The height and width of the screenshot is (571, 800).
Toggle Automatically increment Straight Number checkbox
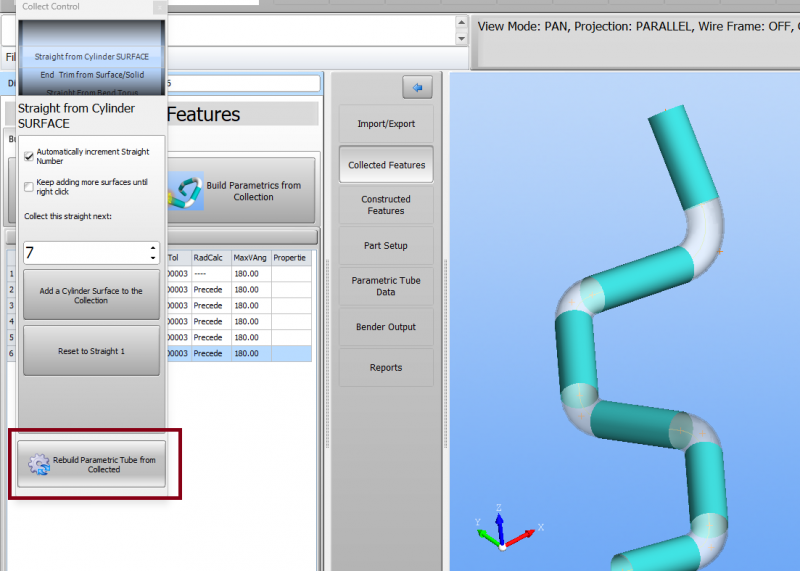29,156
